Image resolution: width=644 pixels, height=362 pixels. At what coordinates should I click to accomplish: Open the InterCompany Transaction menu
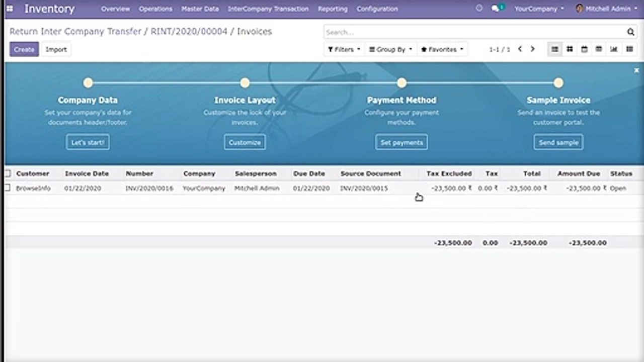click(x=268, y=9)
